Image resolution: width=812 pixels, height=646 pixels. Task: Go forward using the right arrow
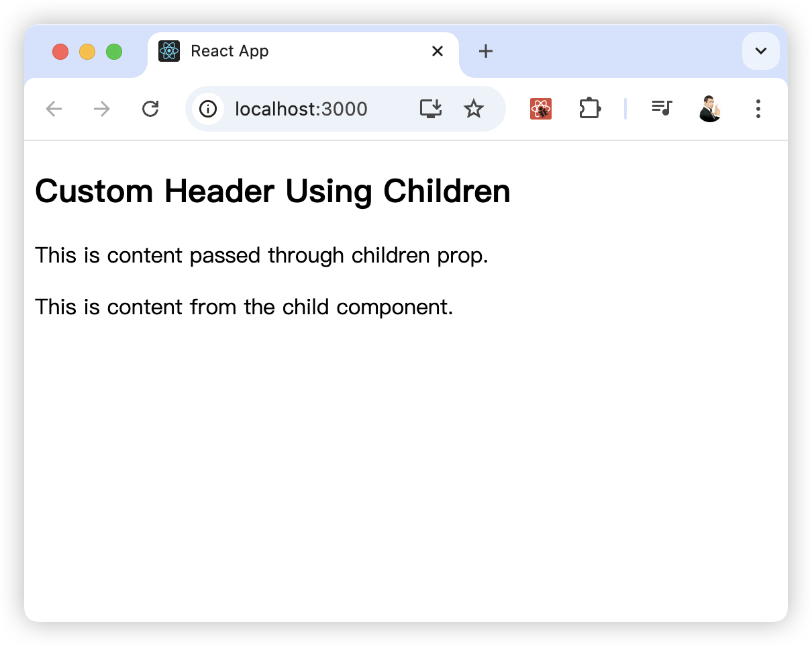[102, 109]
